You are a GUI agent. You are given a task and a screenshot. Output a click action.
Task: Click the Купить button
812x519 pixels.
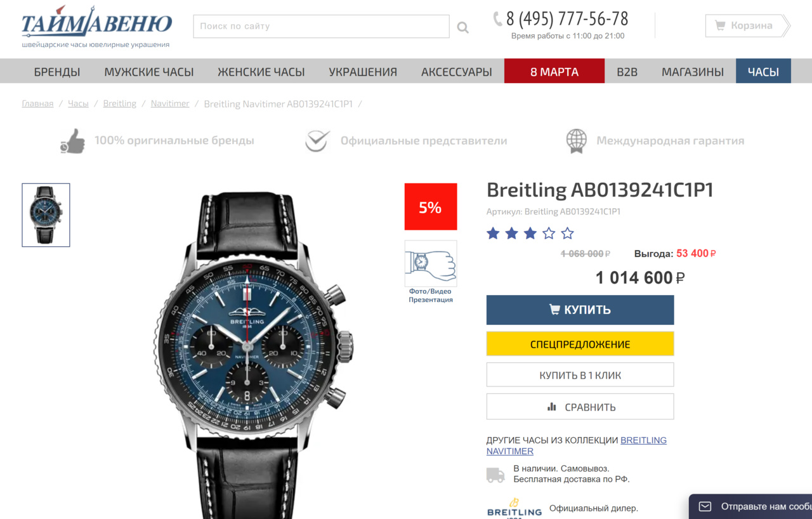coord(580,310)
